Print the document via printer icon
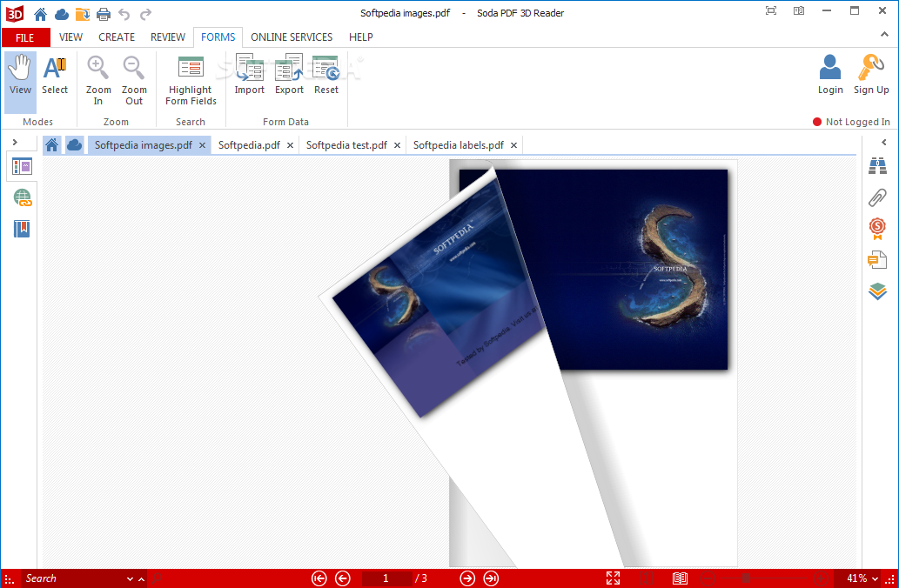 point(104,14)
